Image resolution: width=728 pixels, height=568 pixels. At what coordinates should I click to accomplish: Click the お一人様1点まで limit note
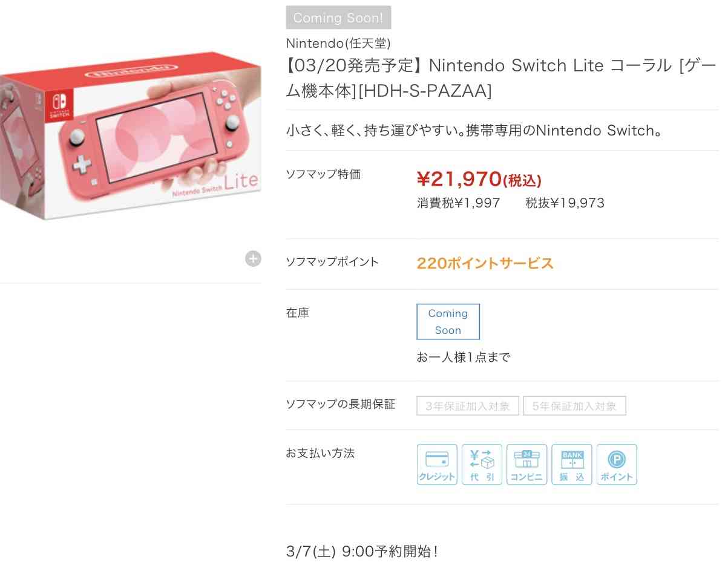point(463,357)
